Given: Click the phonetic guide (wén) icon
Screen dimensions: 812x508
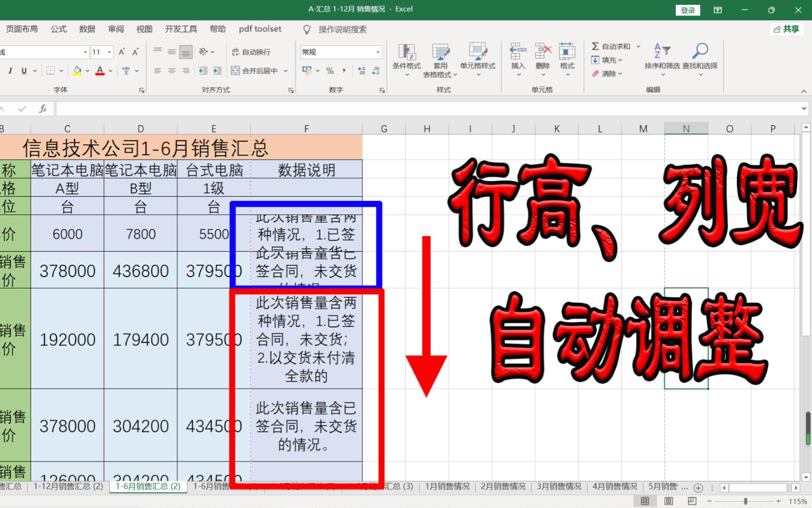Looking at the screenshot, I should (x=126, y=71).
